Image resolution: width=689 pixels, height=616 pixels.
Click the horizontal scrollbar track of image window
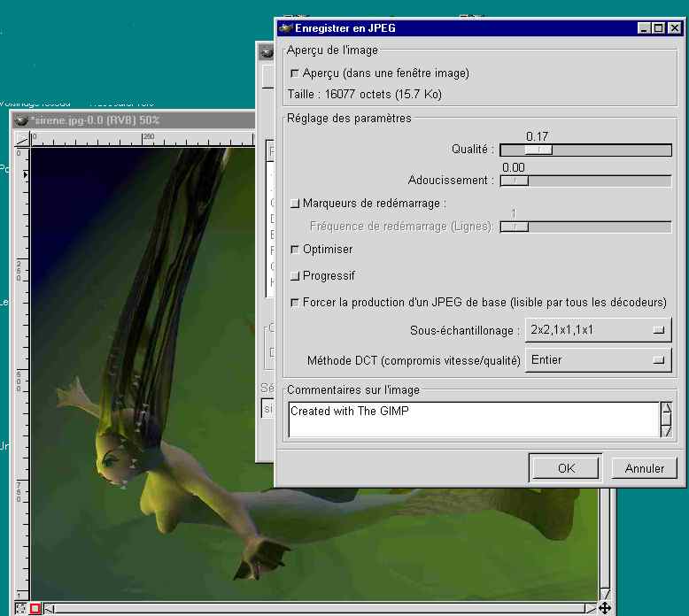tap(320, 609)
